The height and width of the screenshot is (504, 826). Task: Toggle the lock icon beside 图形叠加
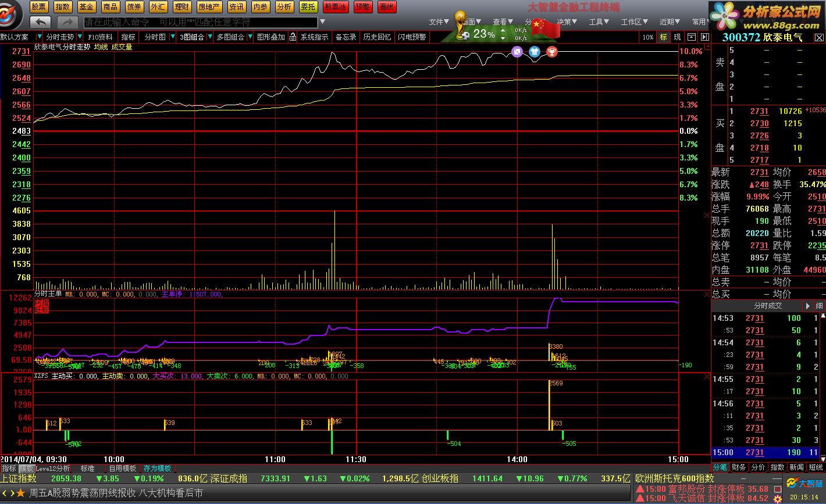click(x=293, y=37)
